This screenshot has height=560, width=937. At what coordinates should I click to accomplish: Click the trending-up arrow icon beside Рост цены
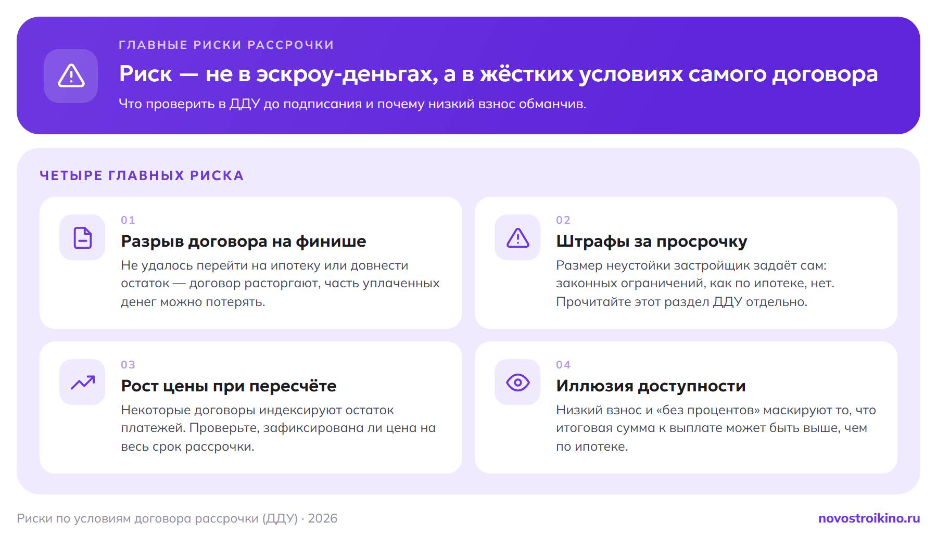click(82, 382)
